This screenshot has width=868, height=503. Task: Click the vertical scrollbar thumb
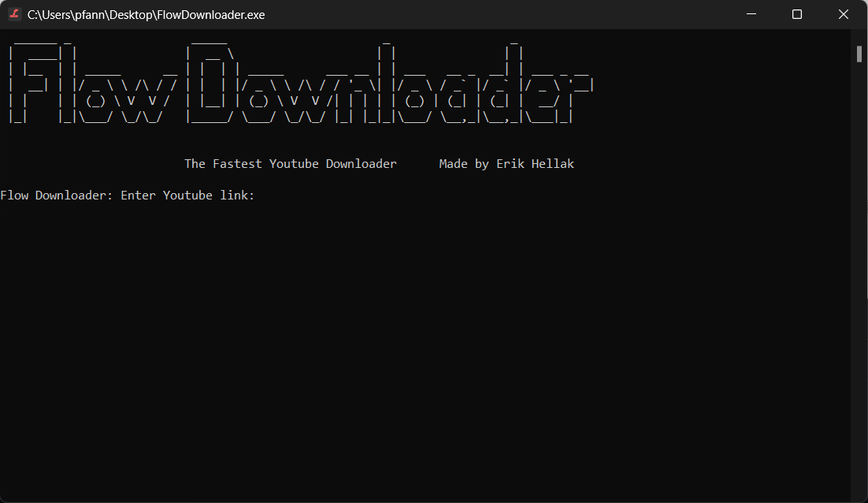click(859, 54)
